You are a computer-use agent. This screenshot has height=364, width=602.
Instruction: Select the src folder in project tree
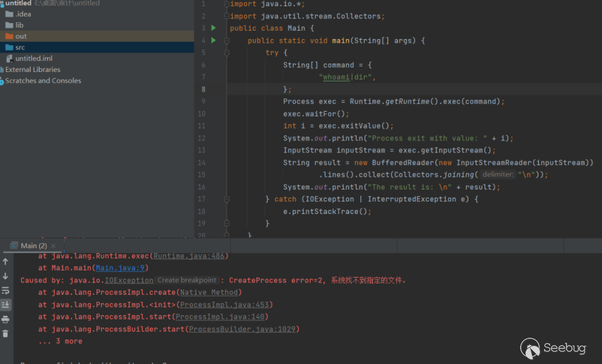(x=20, y=47)
